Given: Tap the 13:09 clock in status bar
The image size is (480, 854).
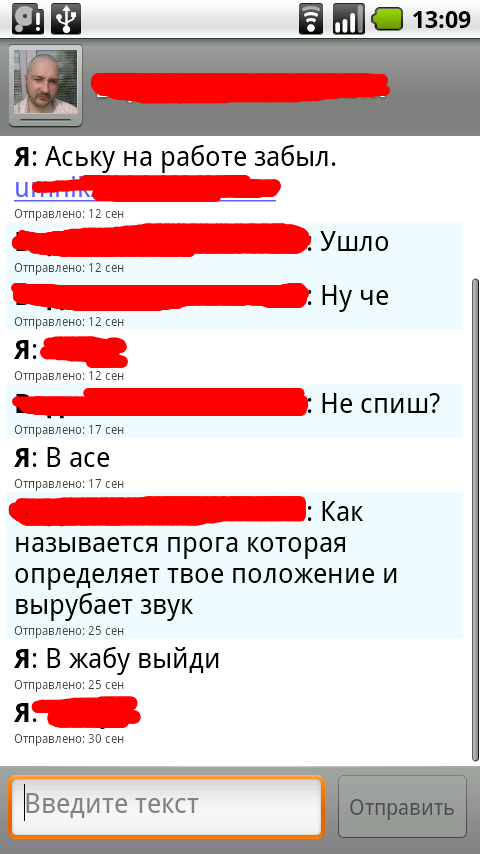Looking at the screenshot, I should click(x=441, y=20).
